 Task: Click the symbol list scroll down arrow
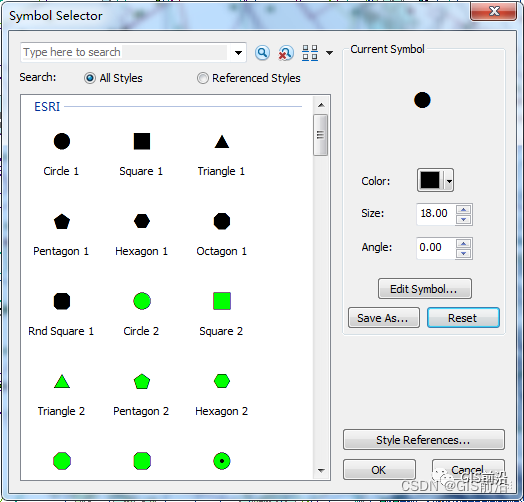pos(321,471)
